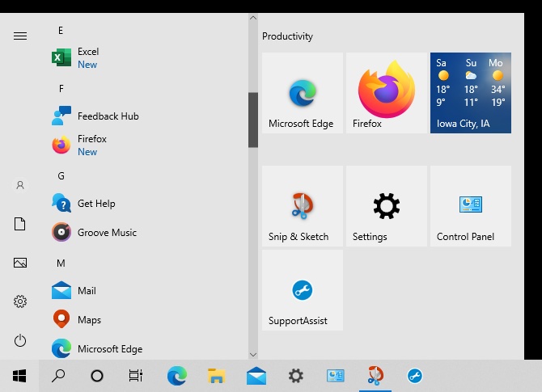Open Mail from the taskbar
Image resolution: width=542 pixels, height=392 pixels.
point(256,376)
